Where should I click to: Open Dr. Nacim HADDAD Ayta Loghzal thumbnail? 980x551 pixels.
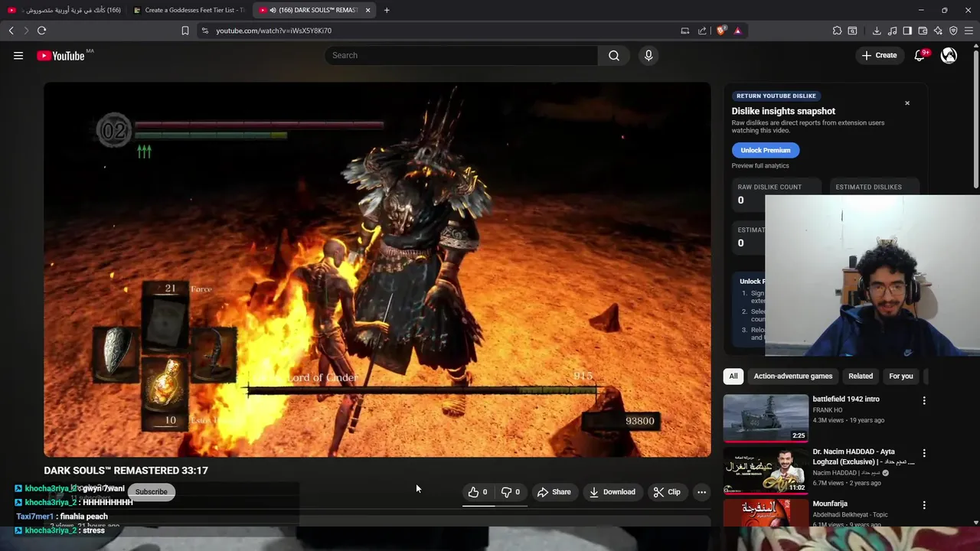[x=766, y=471]
